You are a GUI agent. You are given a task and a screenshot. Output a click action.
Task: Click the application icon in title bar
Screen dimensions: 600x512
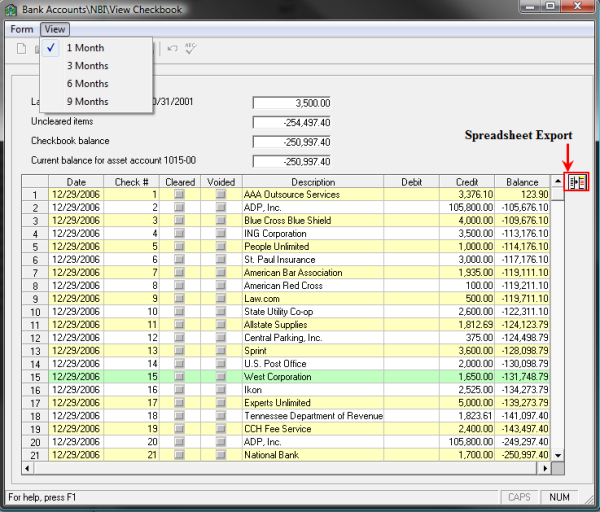[10, 9]
